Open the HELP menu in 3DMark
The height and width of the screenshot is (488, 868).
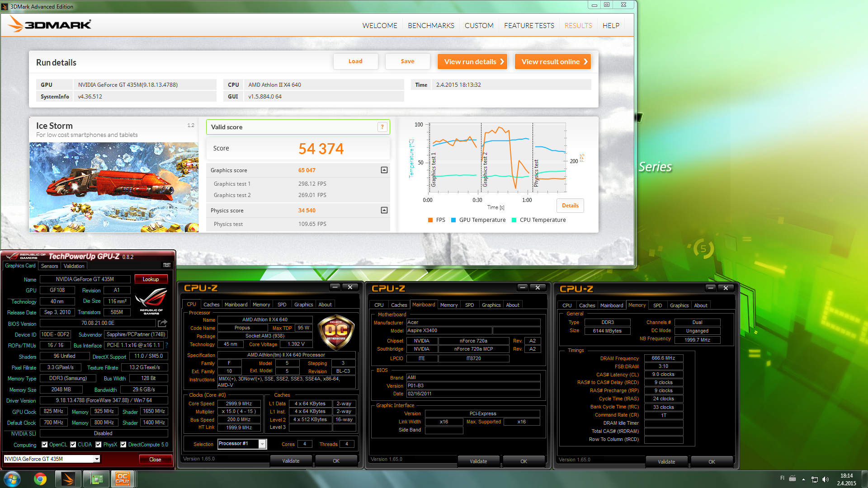(611, 26)
